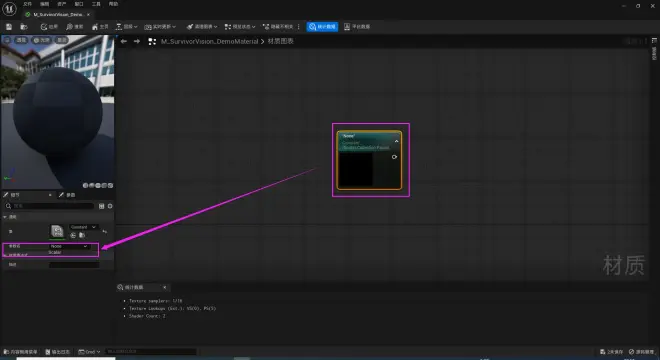Open the 层级 hierarchy dropdown
The image size is (660, 360).
[x=126, y=27]
